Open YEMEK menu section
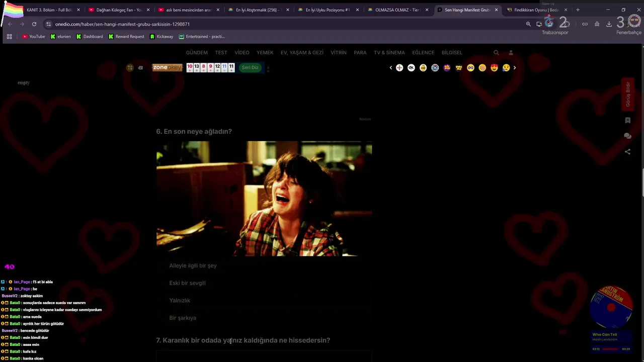644x362 pixels. pyautogui.click(x=265, y=52)
